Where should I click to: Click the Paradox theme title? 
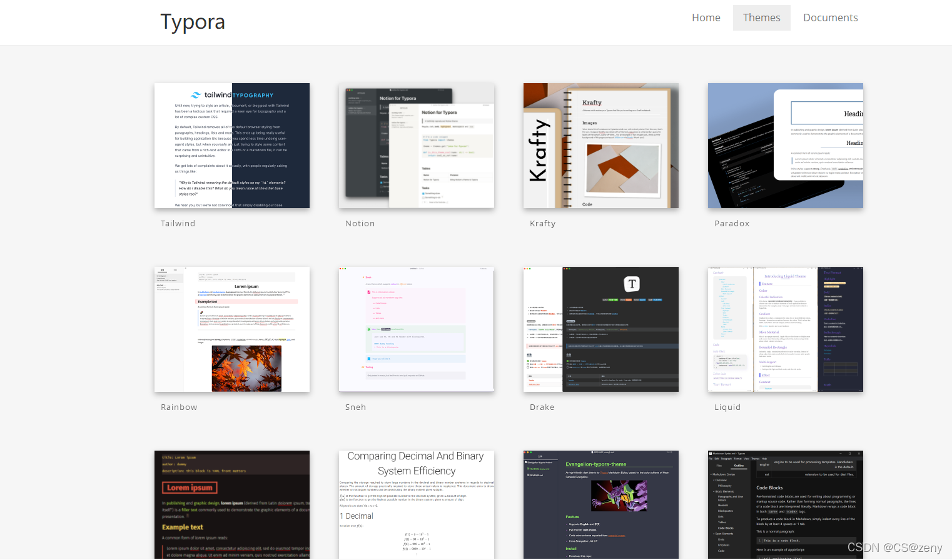coord(732,223)
